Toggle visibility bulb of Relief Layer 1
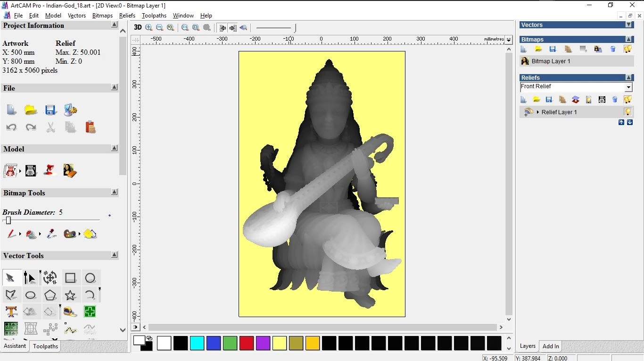The width and height of the screenshot is (644, 361). pyautogui.click(x=627, y=112)
